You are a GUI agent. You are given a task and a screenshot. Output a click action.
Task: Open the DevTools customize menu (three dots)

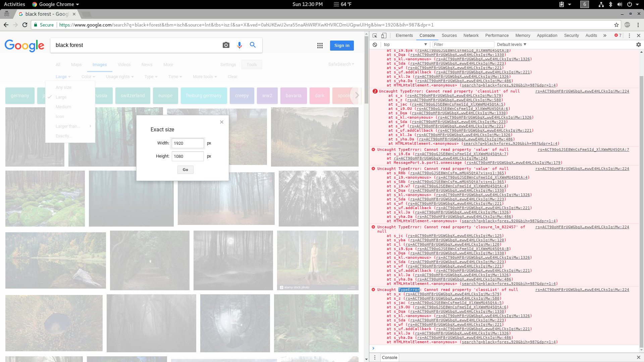pos(629,36)
